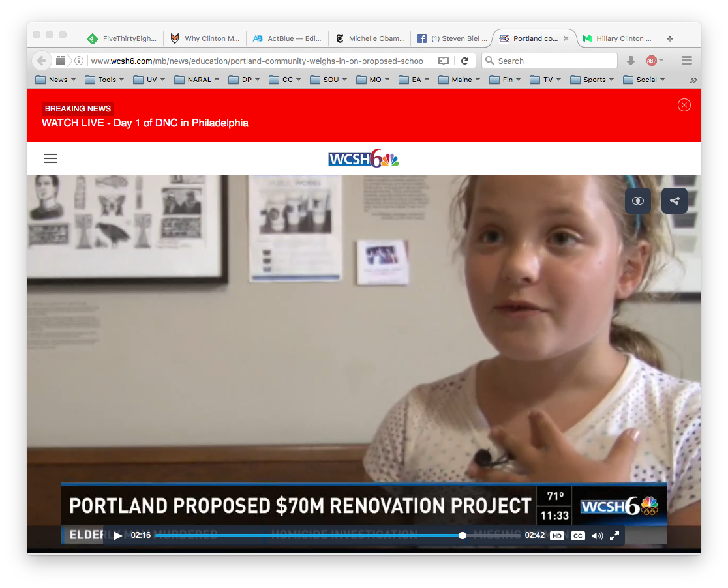Expand the EA bookmarks folder
The image size is (728, 588).
pos(414,80)
